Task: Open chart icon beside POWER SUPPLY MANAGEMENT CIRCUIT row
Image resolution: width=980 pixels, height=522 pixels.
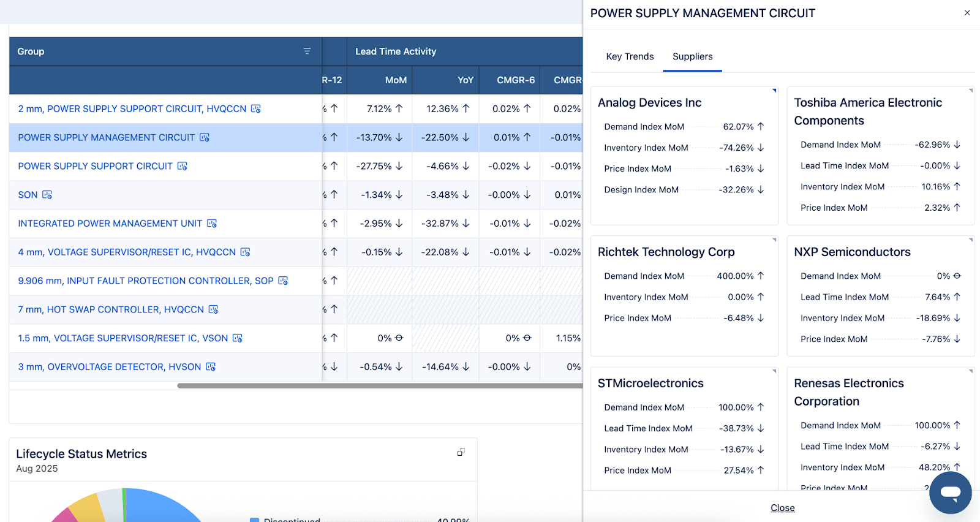Action: tap(205, 137)
